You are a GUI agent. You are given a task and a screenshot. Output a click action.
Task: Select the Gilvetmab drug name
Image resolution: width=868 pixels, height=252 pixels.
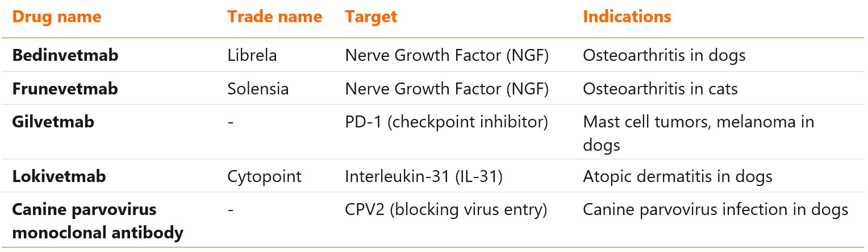point(53,122)
